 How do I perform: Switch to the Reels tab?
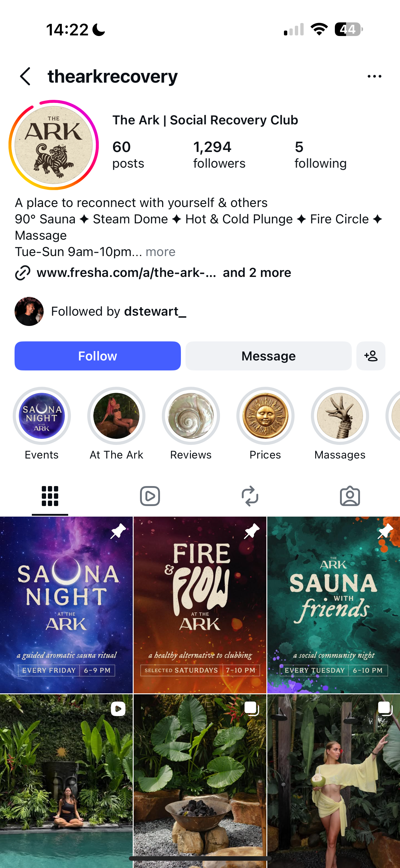click(150, 496)
